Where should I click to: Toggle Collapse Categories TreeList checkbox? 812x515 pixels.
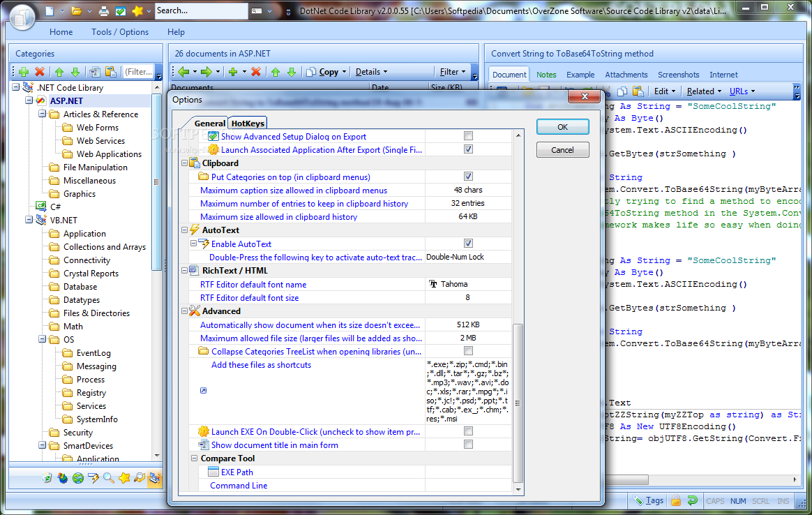coord(468,351)
